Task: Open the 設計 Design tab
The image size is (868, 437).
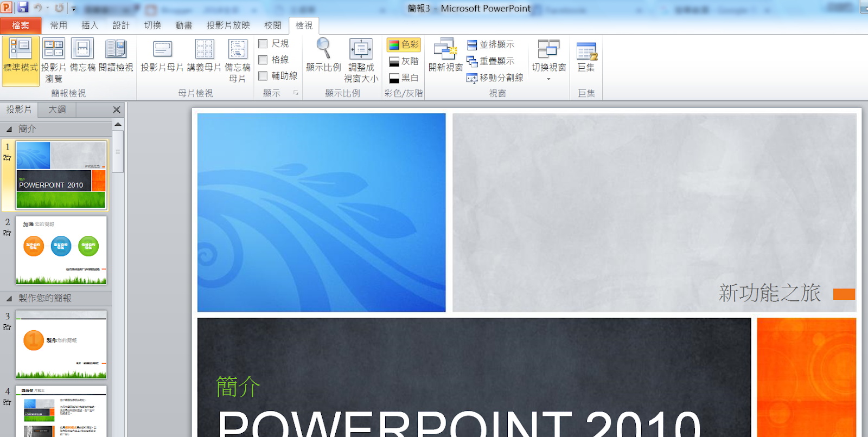Action: [121, 25]
